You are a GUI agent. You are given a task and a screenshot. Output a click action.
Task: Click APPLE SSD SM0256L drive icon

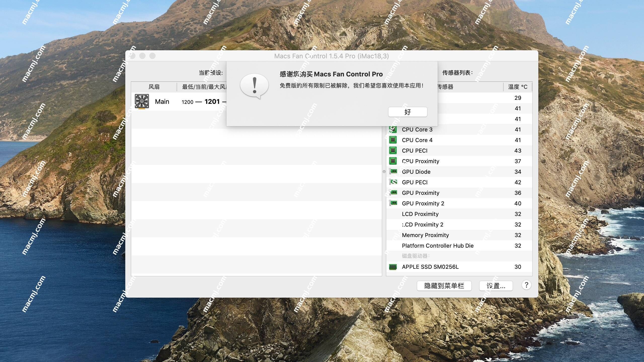point(393,267)
